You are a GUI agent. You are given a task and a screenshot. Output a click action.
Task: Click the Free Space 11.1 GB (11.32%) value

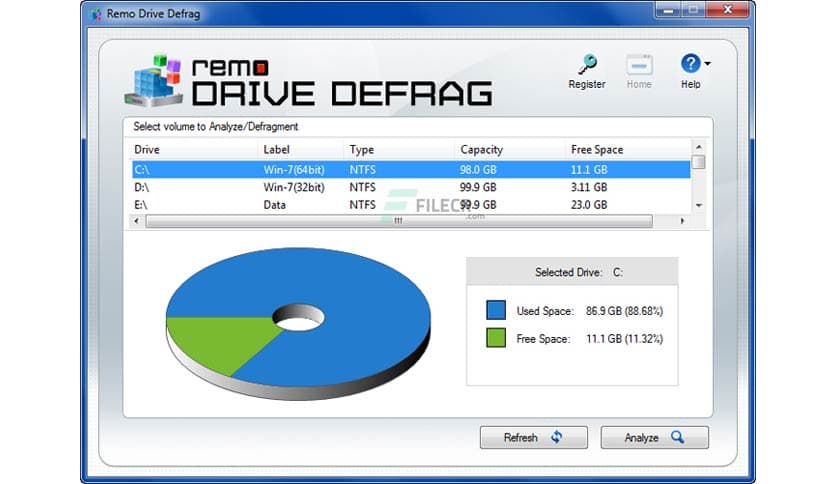(x=624, y=338)
